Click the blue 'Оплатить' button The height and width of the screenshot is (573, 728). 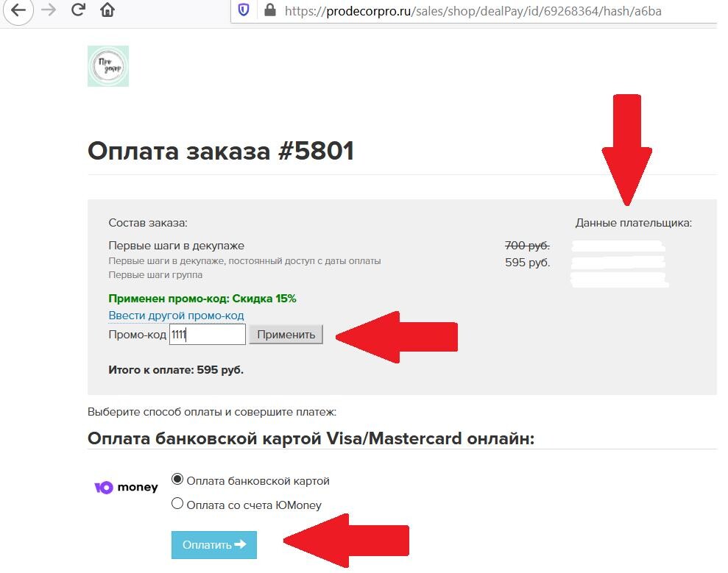(x=214, y=545)
